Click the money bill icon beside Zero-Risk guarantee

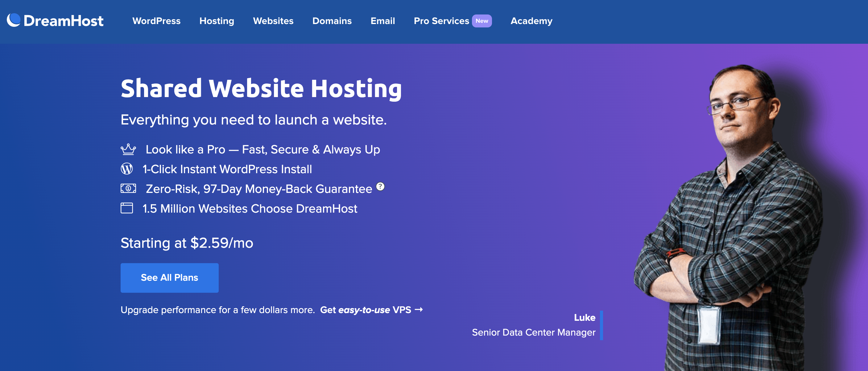point(128,188)
